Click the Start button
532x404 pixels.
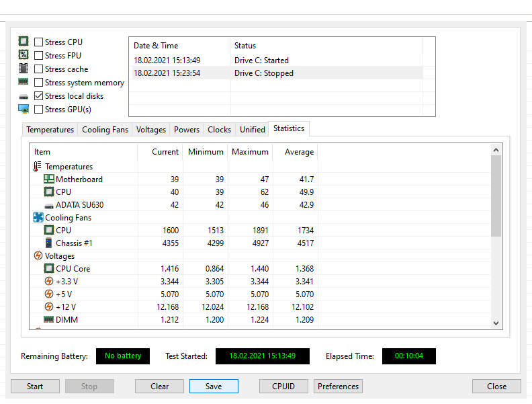[x=35, y=387]
